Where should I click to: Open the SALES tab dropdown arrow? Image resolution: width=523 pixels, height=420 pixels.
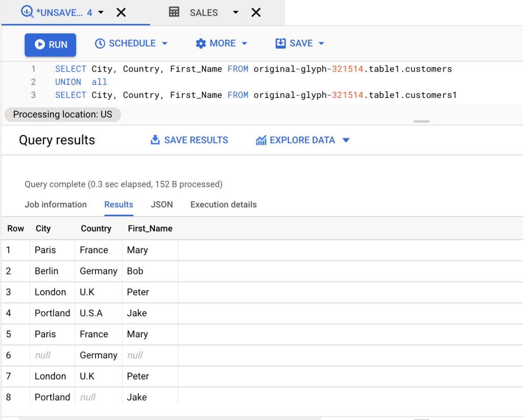235,12
